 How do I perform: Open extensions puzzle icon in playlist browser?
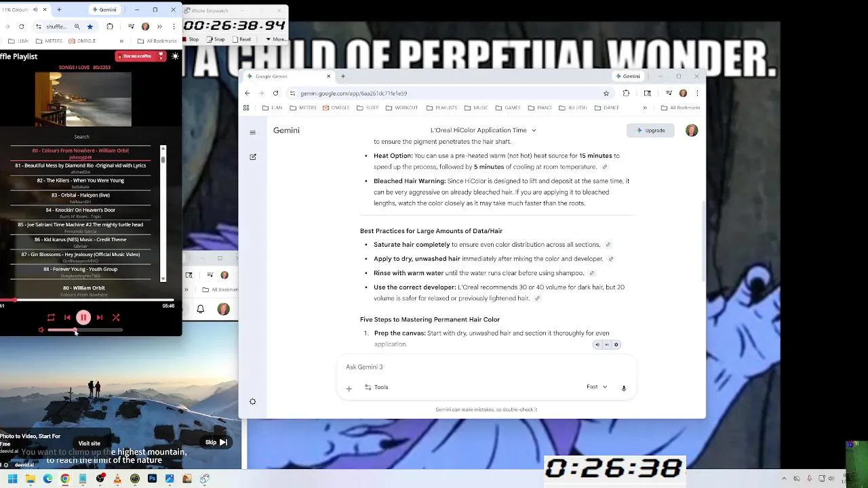pyautogui.click(x=110, y=26)
